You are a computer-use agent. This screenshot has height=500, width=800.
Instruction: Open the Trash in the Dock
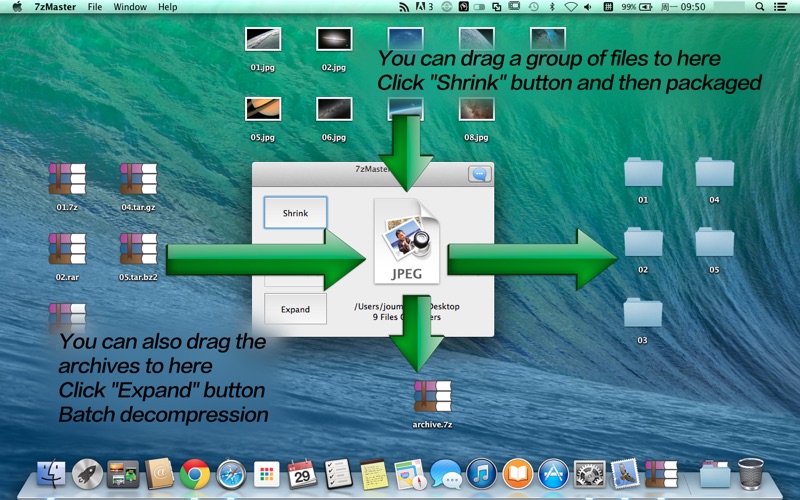(751, 474)
